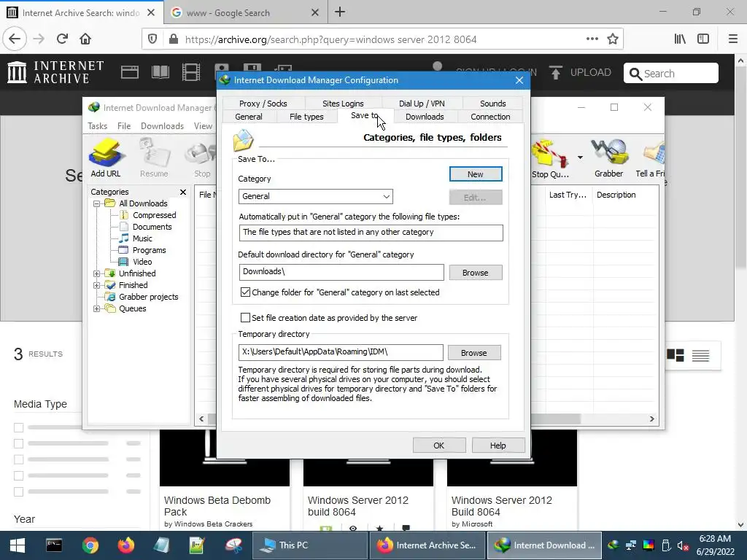
Task: Switch to the Sounds tab
Action: click(492, 104)
